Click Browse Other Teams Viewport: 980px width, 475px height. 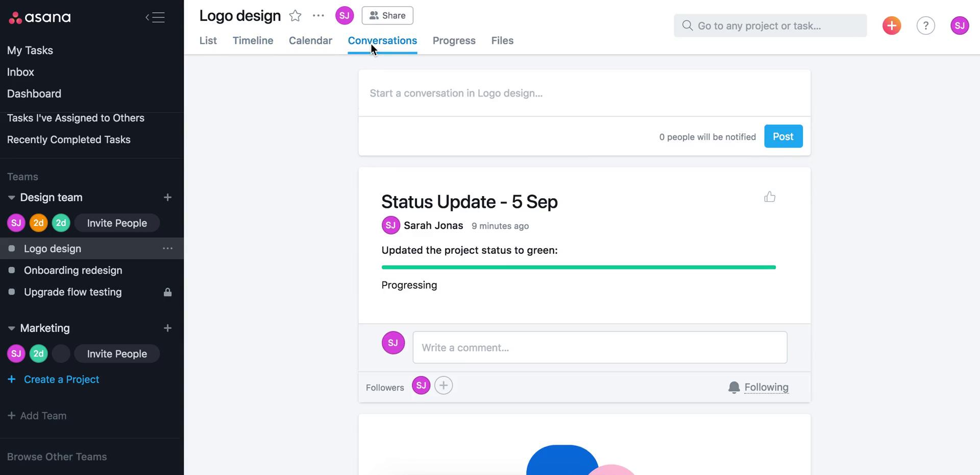pyautogui.click(x=57, y=457)
